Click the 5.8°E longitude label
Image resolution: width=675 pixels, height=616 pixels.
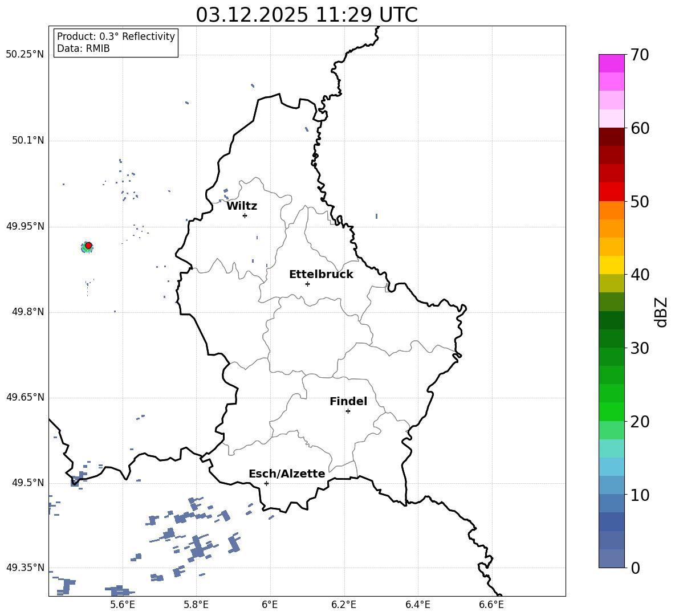tap(196, 605)
